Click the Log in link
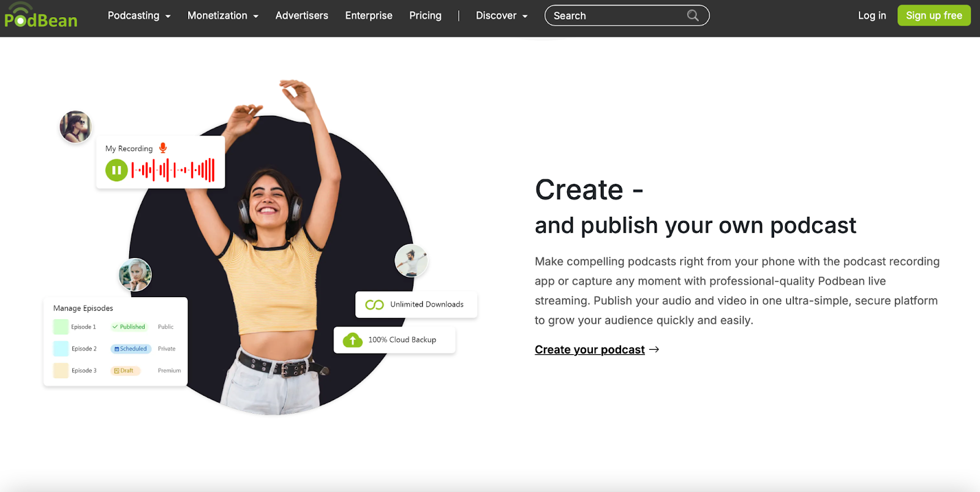The width and height of the screenshot is (980, 492). click(x=872, y=15)
